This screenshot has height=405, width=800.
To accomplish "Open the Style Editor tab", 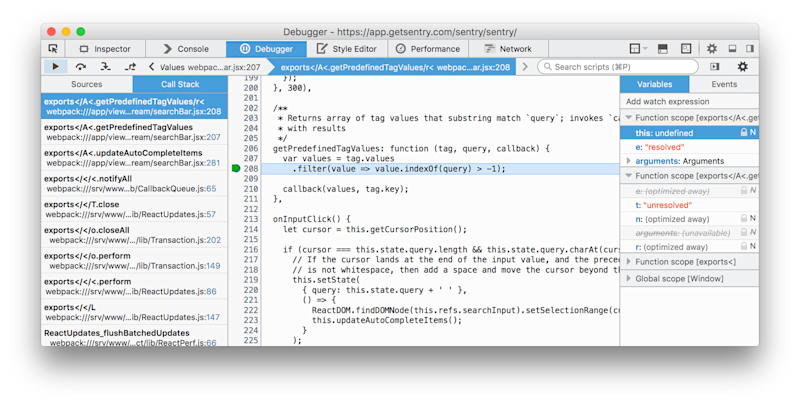I will tap(347, 49).
